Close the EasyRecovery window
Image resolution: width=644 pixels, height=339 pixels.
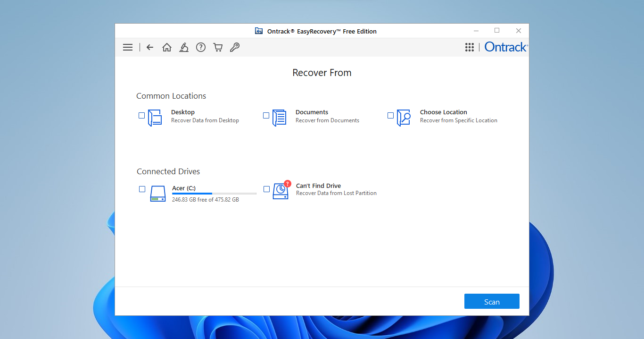pos(519,31)
